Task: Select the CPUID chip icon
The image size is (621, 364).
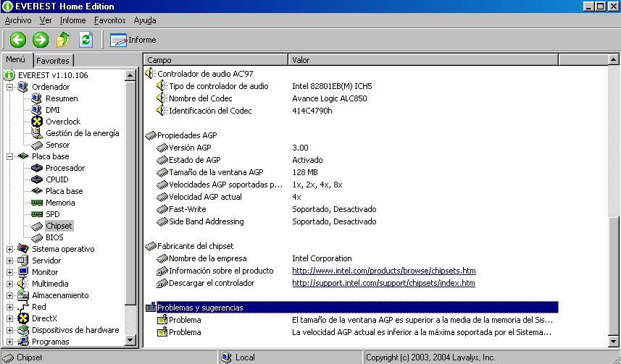Action: [36, 179]
